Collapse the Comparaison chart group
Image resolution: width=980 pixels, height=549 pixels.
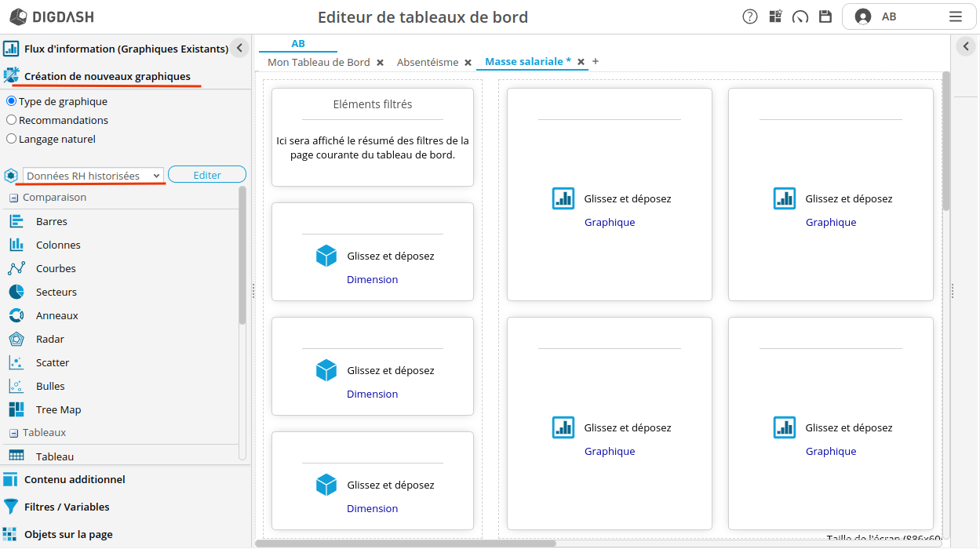point(13,198)
